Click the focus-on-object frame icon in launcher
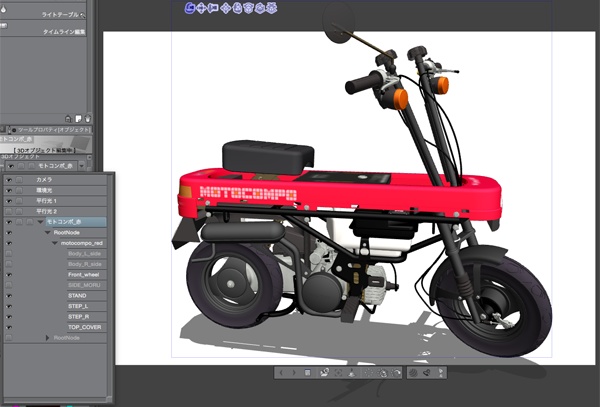 tap(338, 373)
